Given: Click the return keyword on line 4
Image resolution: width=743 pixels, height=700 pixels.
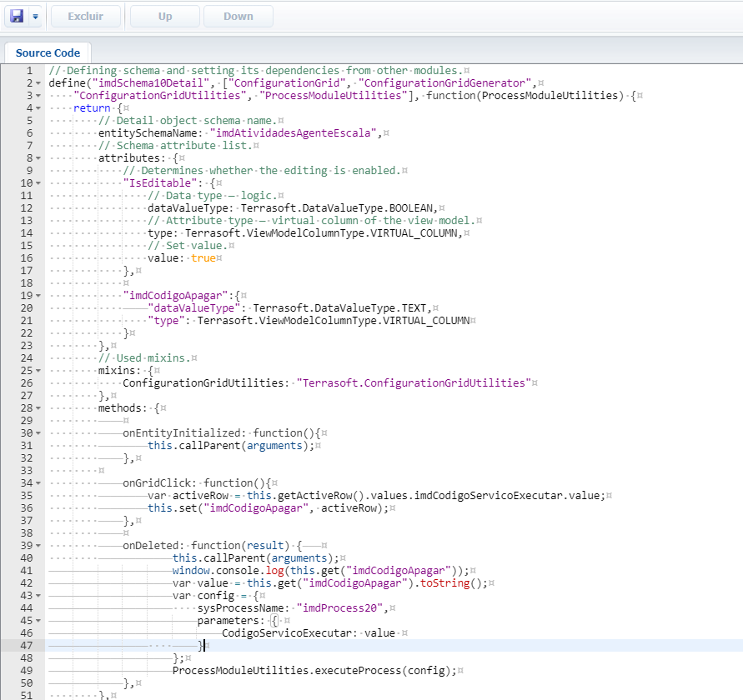Looking at the screenshot, I should pos(92,108).
